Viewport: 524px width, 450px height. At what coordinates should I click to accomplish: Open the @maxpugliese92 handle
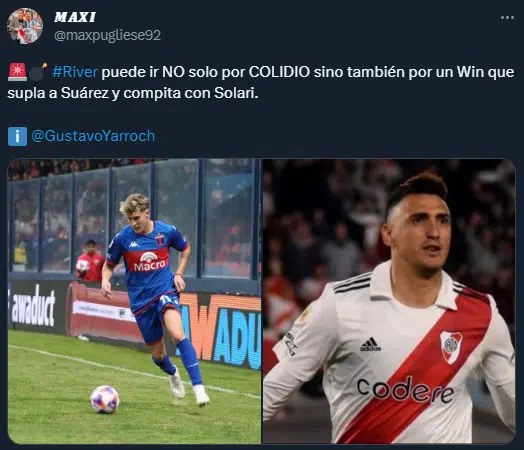coord(107,35)
